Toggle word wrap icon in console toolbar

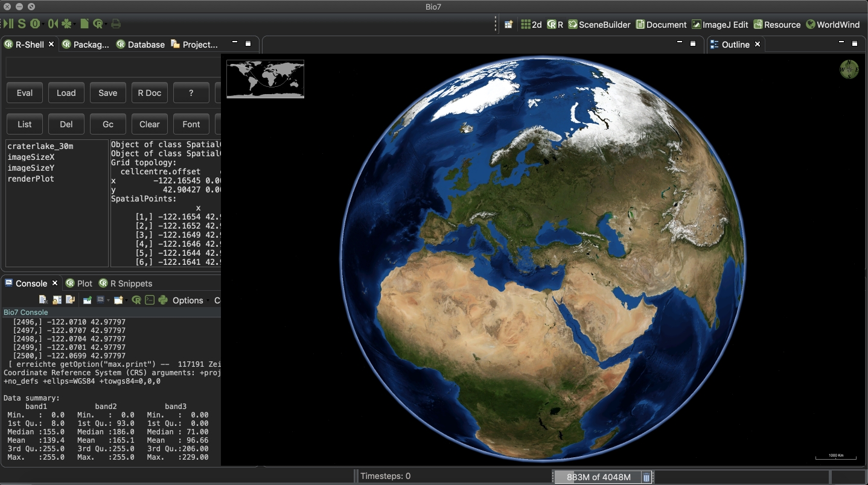[70, 300]
